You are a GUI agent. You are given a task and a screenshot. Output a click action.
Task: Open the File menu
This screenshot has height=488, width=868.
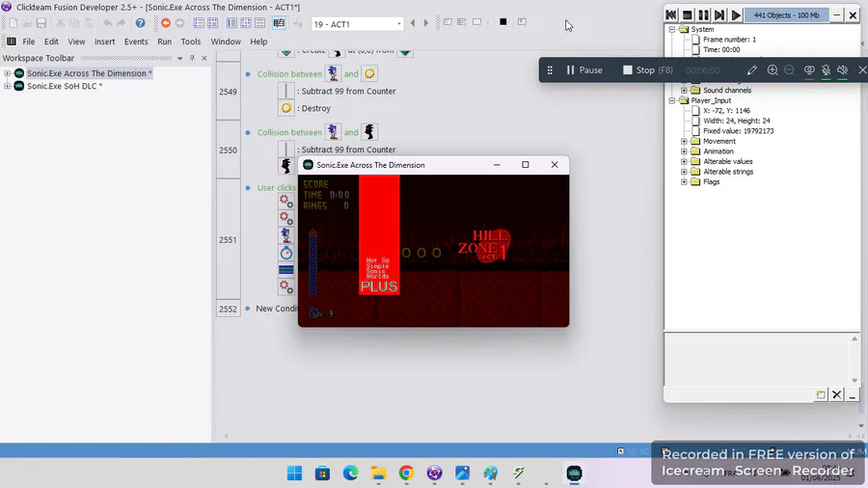(x=29, y=41)
